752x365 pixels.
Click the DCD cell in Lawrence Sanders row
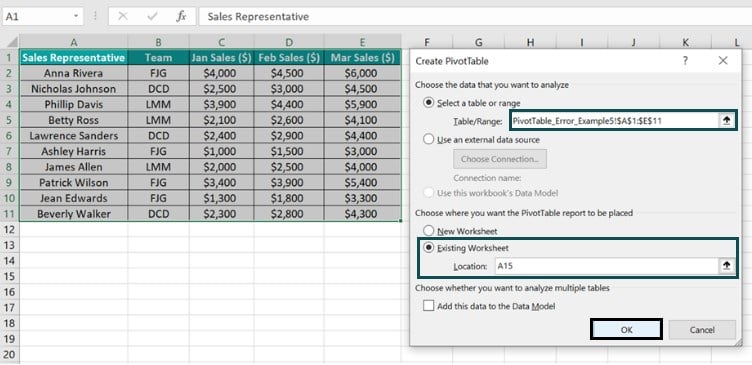coord(158,136)
